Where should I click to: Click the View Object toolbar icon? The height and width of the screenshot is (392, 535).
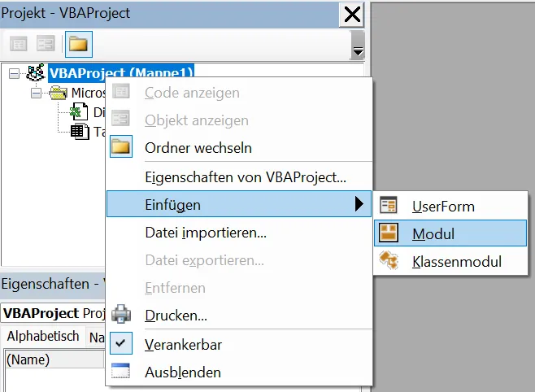46,44
